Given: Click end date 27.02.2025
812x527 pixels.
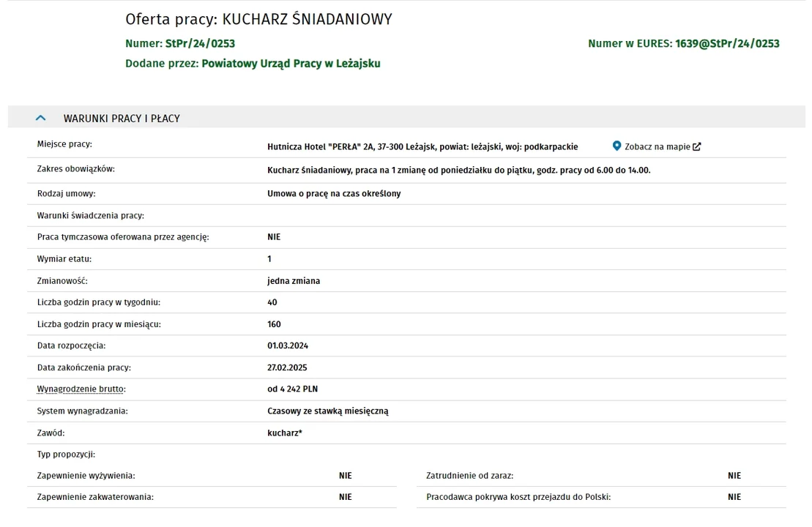Looking at the screenshot, I should [x=288, y=367].
